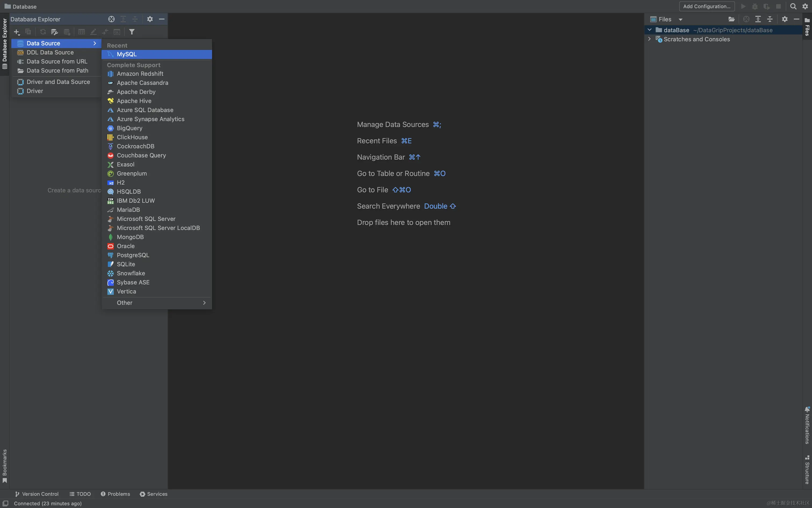Viewport: 812px width, 508px height.
Task: Click the Select Opened File crosshair in Files panel
Action: point(746,19)
